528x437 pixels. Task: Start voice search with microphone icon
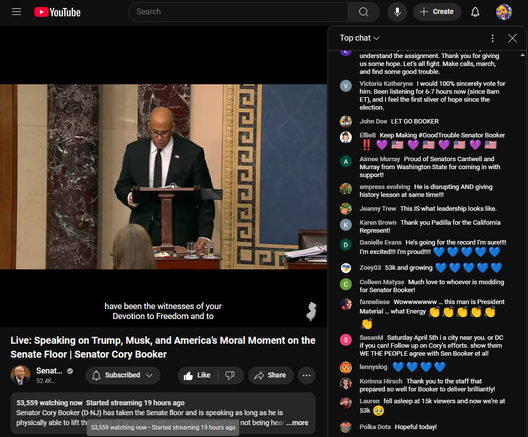pyautogui.click(x=397, y=12)
